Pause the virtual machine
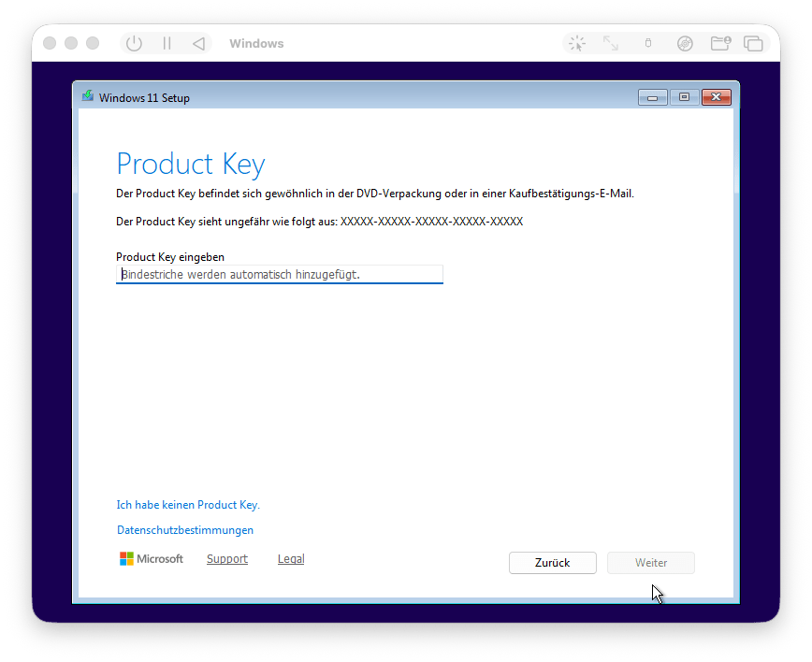This screenshot has height=662, width=812. pyautogui.click(x=167, y=43)
